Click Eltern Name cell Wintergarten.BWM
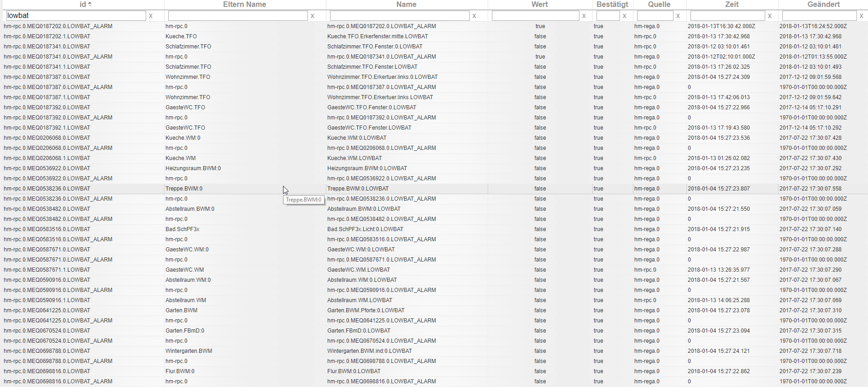Image resolution: width=868 pixels, height=387 pixels. pyautogui.click(x=189, y=351)
